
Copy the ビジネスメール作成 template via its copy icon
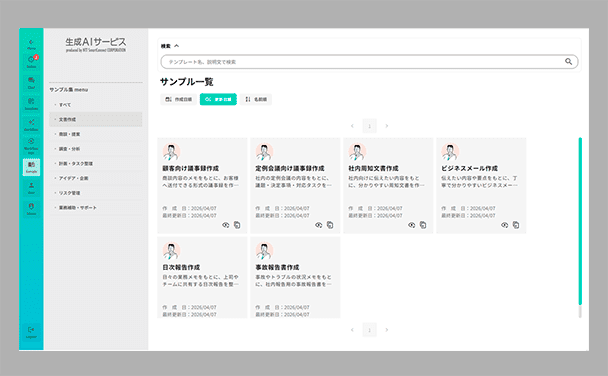[x=516, y=225]
